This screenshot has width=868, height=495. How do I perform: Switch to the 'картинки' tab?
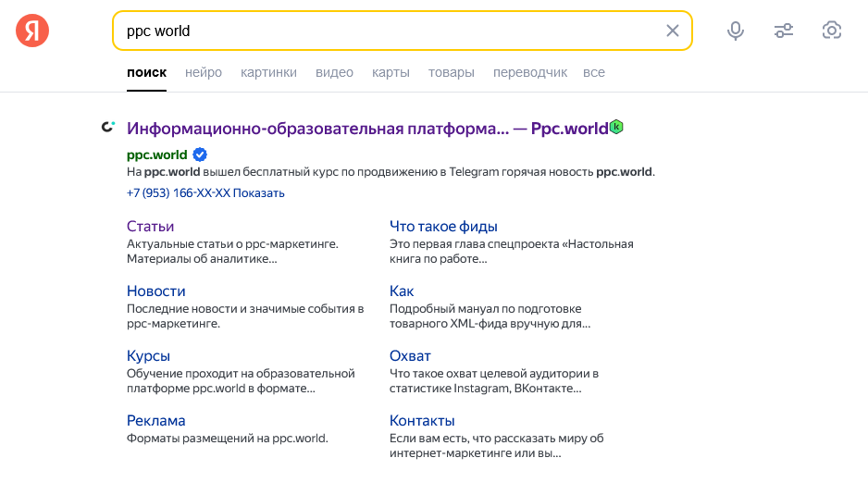(x=268, y=72)
